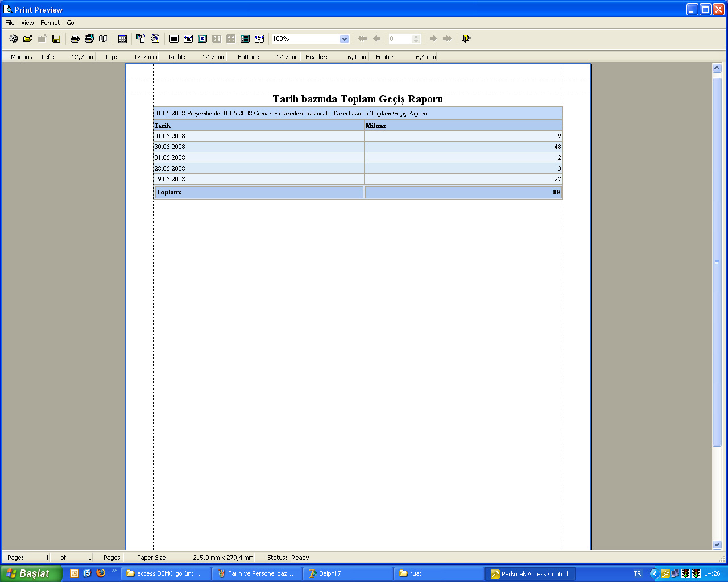Click the Firefox icon in quick launch
Viewport: 728px width, 582px height.
(101, 573)
